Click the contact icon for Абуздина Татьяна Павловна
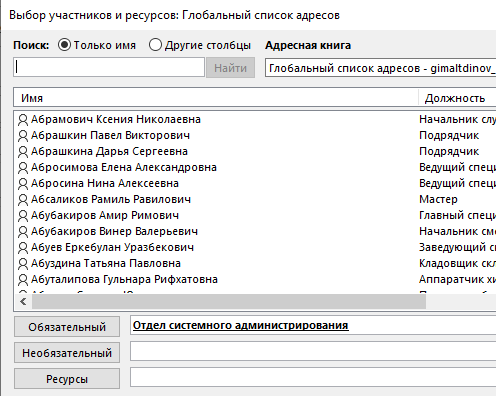 [23, 264]
